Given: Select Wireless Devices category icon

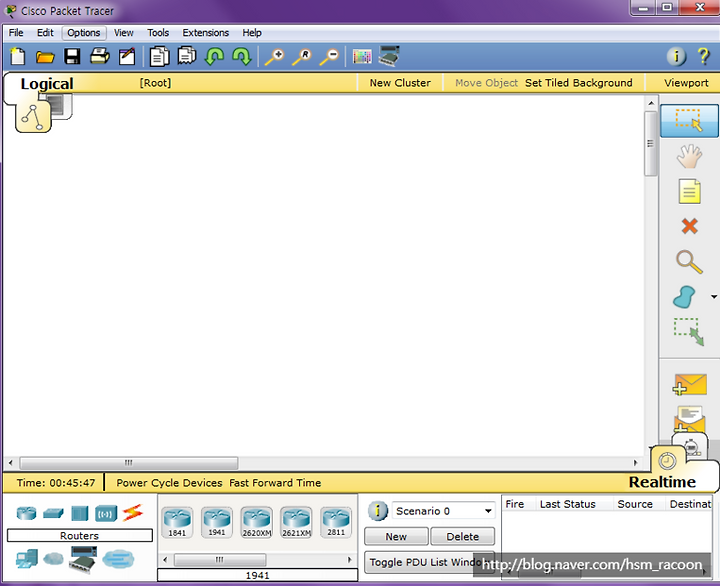Looking at the screenshot, I should (106, 513).
